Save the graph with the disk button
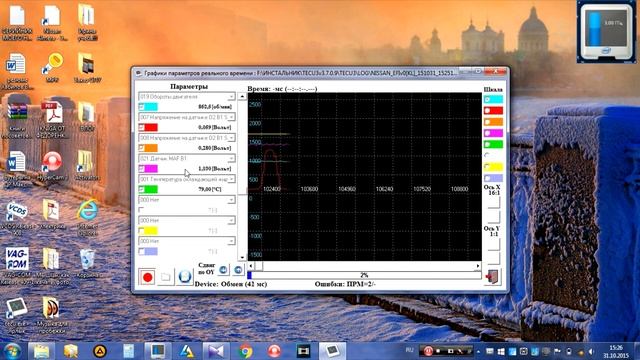640x360 pixels. (184, 277)
